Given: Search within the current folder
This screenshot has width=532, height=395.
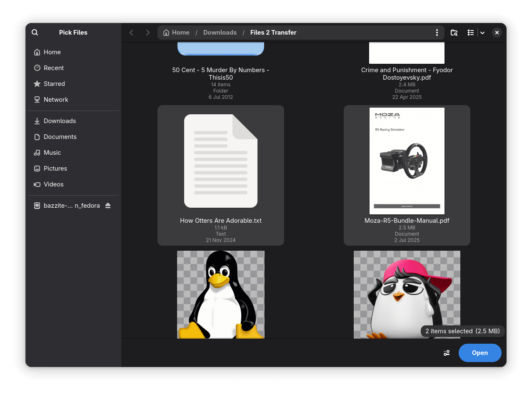Looking at the screenshot, I should [x=454, y=32].
